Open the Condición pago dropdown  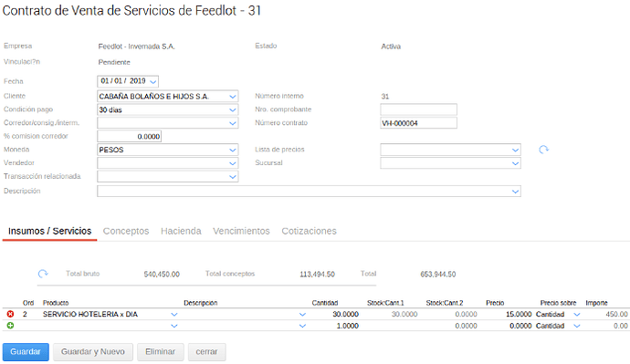[x=233, y=110]
